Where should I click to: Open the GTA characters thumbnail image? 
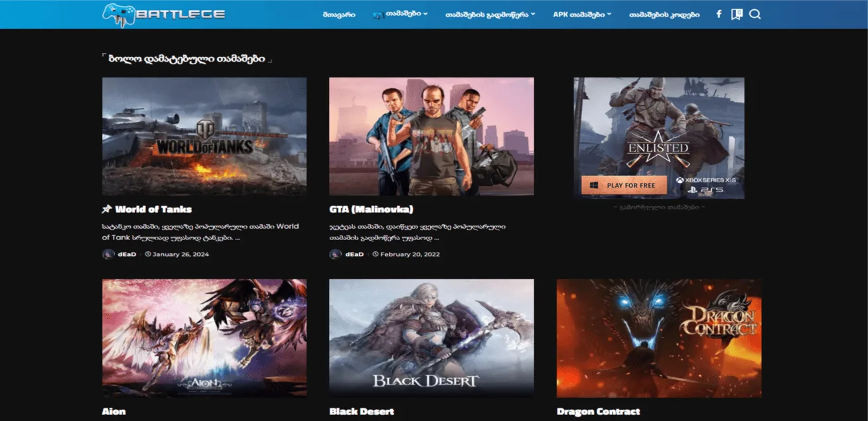[431, 136]
